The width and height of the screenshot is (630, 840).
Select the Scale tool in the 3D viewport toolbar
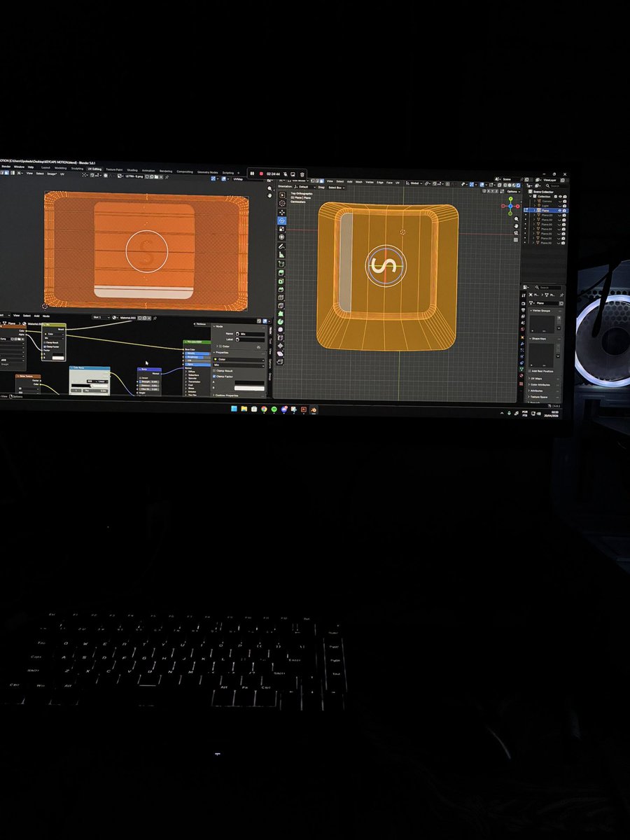tap(282, 229)
